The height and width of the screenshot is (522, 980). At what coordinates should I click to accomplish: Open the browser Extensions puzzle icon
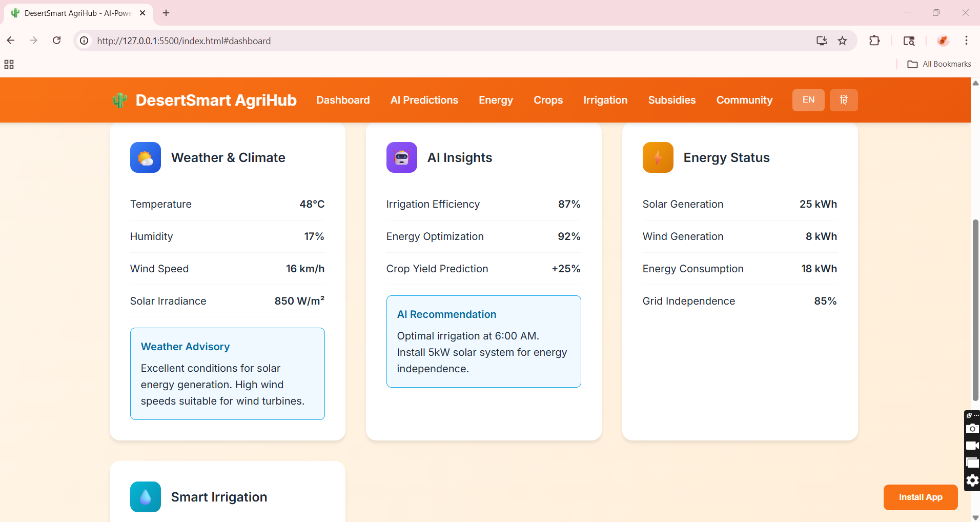coord(874,41)
